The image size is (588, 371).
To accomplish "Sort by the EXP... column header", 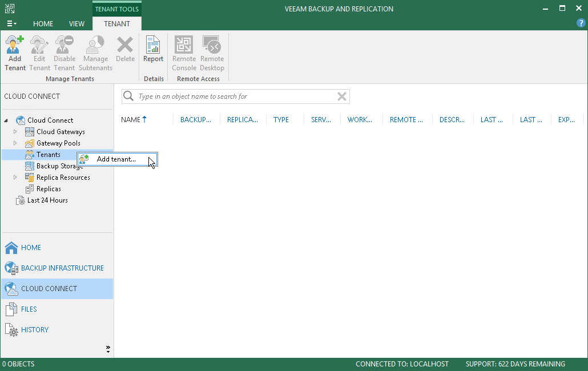I will [566, 119].
